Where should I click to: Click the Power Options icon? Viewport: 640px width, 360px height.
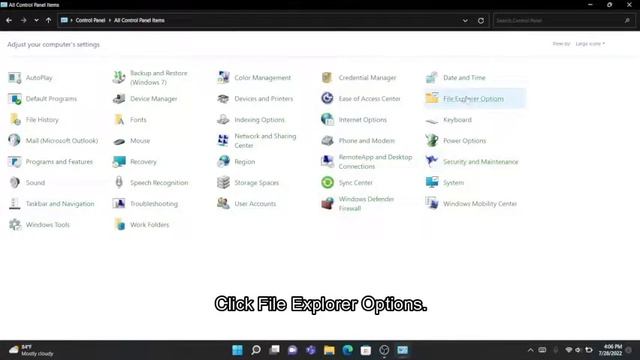click(432, 140)
